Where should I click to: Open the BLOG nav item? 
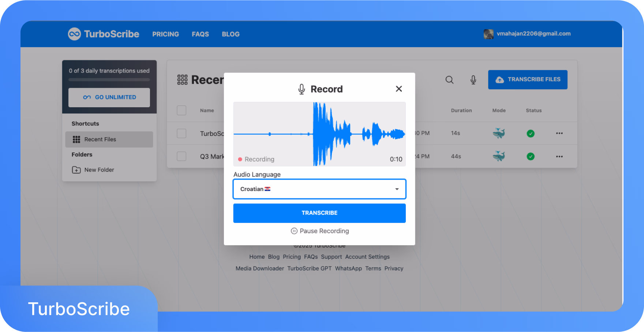(x=231, y=34)
